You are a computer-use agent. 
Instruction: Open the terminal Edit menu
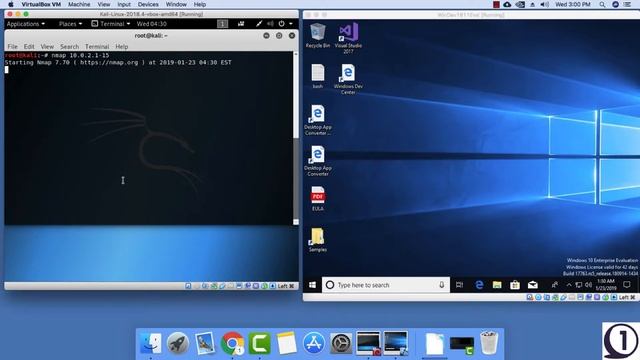coord(29,47)
